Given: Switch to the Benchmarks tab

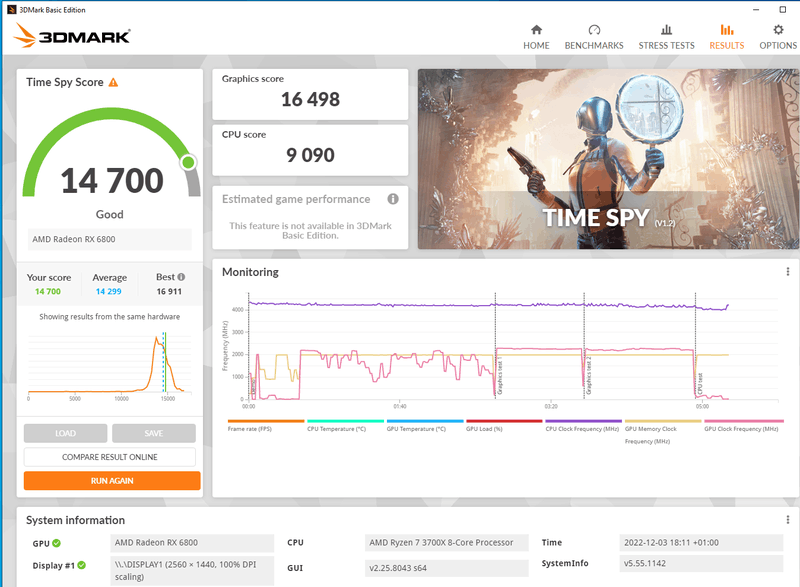Looking at the screenshot, I should [594, 38].
